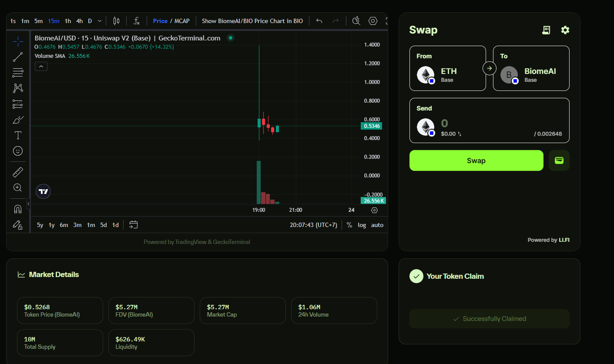Screen dimensions: 614x364
Task: Undo the last chart action
Action: click(319, 21)
